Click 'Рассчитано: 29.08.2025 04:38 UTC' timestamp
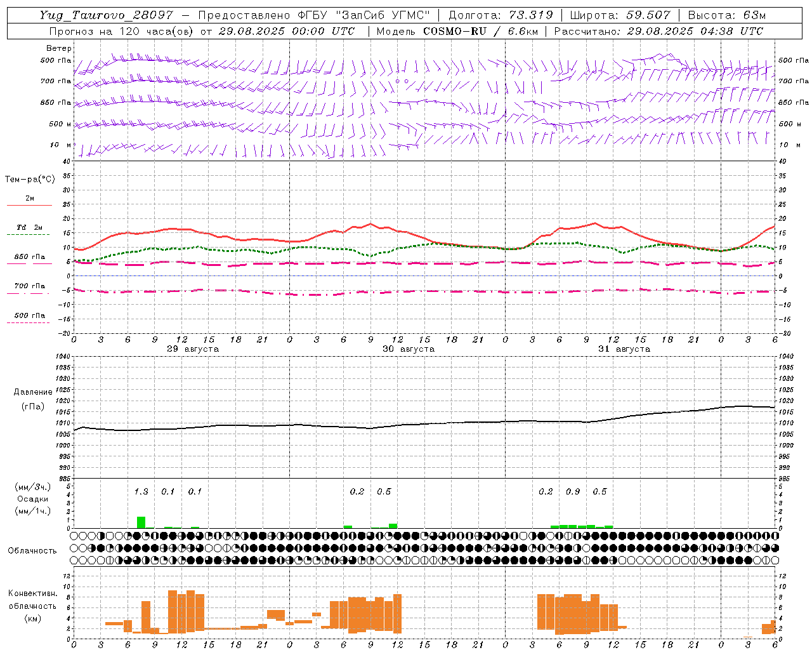 click(658, 31)
